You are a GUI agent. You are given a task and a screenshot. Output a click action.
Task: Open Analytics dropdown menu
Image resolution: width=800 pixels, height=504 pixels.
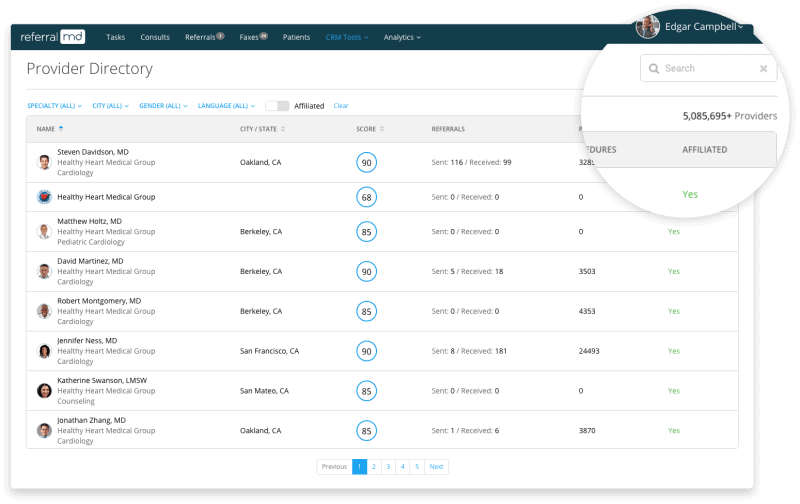pos(402,37)
